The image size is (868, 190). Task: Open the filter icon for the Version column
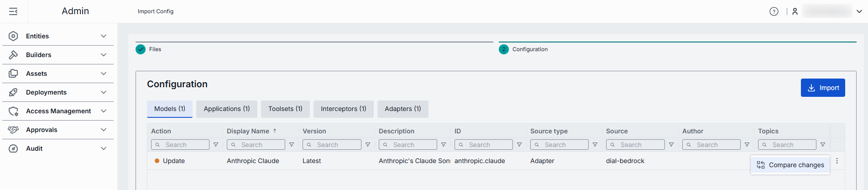[367, 145]
